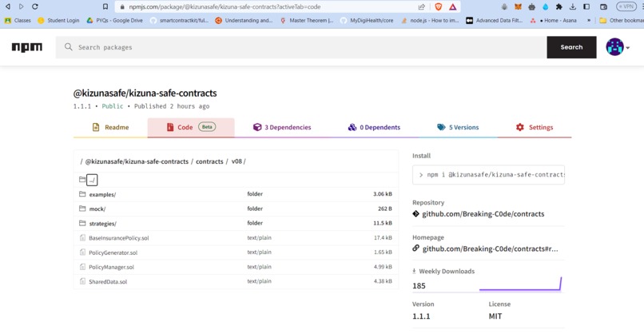Click the Brave shields icon in address bar

pyautogui.click(x=438, y=6)
